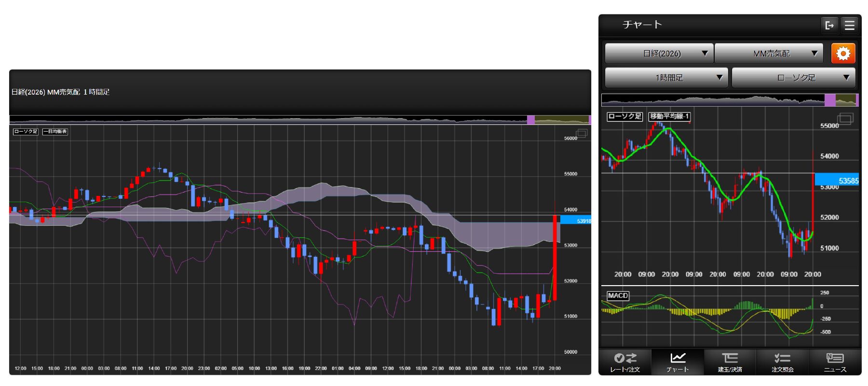
Task: Expand the 日経(2026) instrument dropdown
Action: (x=659, y=53)
